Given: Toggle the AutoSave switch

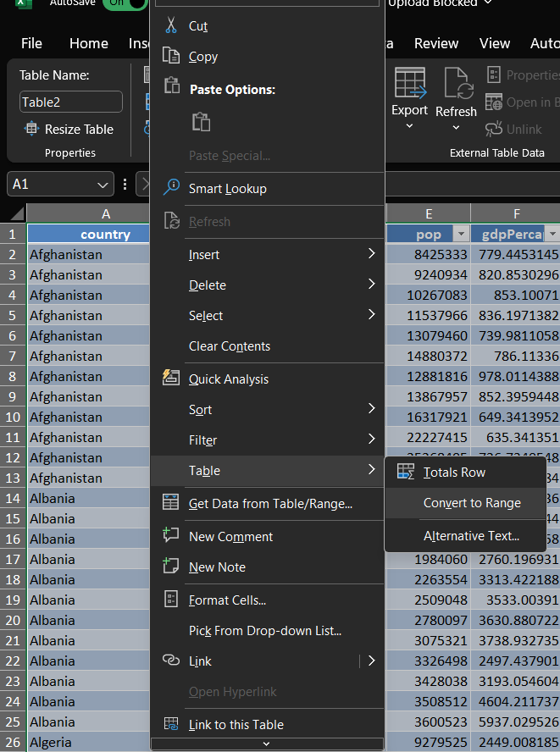Looking at the screenshot, I should point(124,3).
